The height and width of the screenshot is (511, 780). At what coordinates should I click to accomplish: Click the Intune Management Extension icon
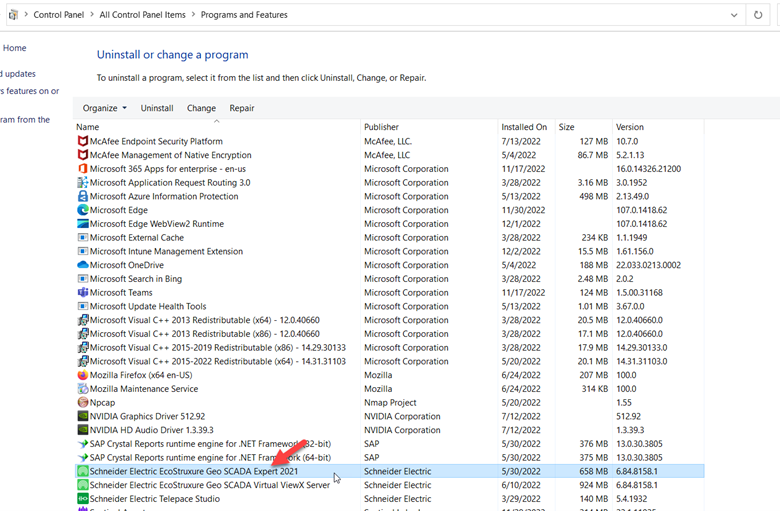(x=83, y=251)
